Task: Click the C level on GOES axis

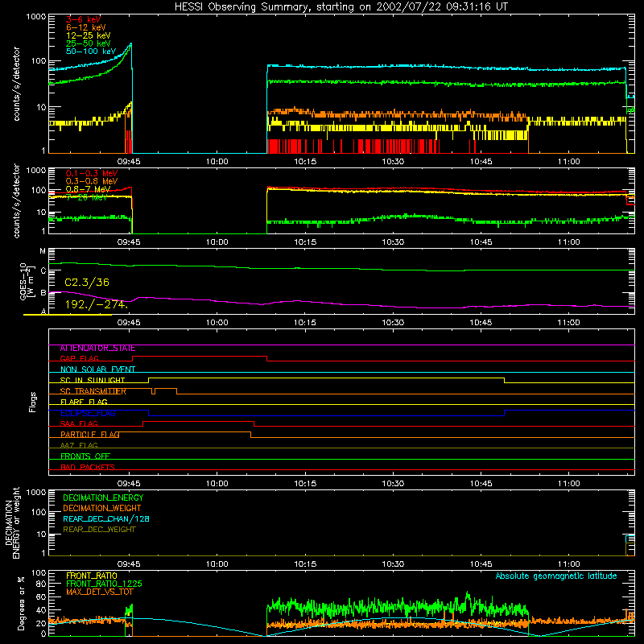Action: pos(43,270)
